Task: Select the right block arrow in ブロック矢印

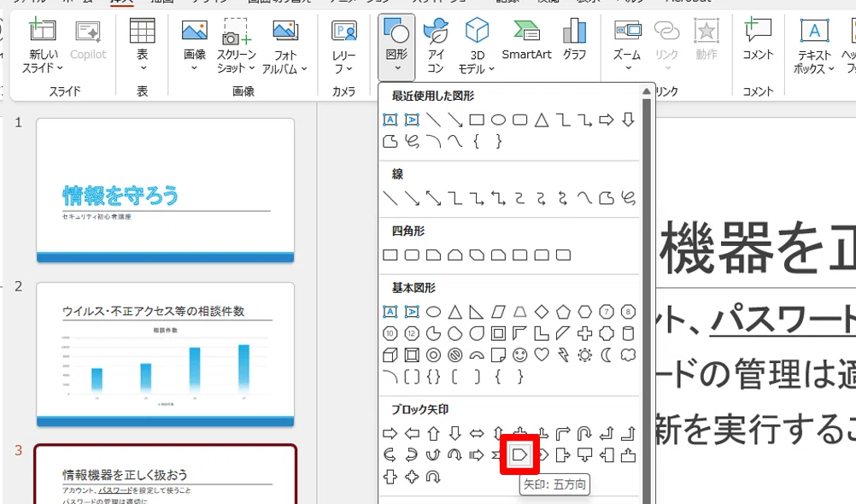Action: pyautogui.click(x=390, y=434)
